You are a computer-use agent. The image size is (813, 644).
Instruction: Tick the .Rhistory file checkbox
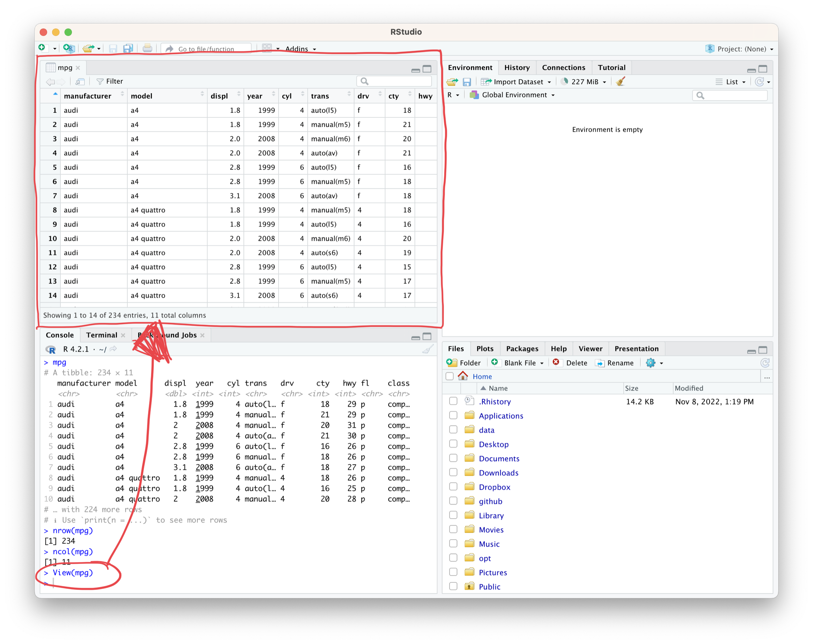coord(453,401)
